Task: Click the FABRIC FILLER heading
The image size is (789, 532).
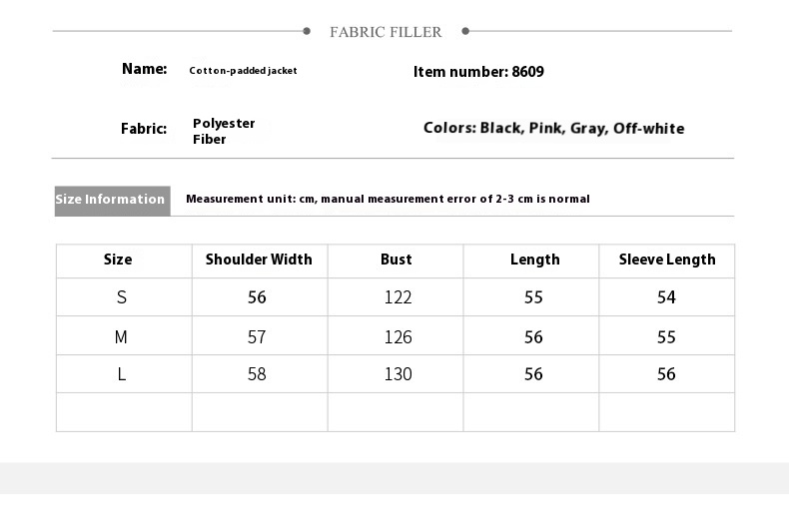Action: tap(386, 32)
